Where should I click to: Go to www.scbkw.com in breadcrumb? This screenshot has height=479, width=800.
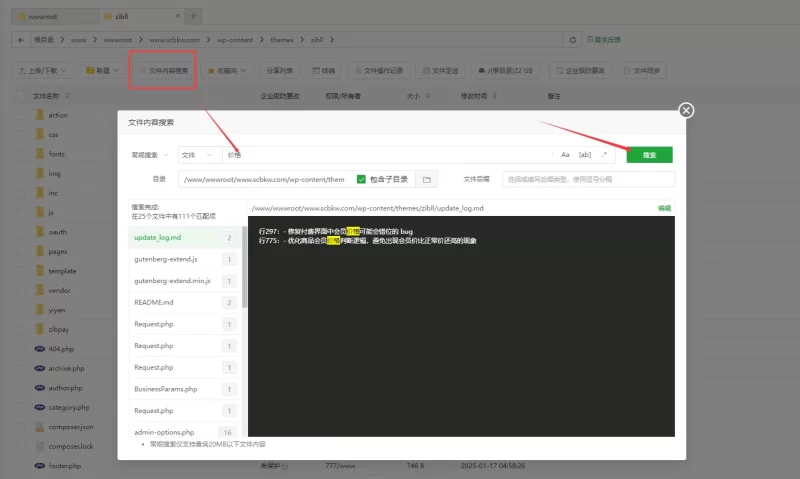click(x=174, y=40)
